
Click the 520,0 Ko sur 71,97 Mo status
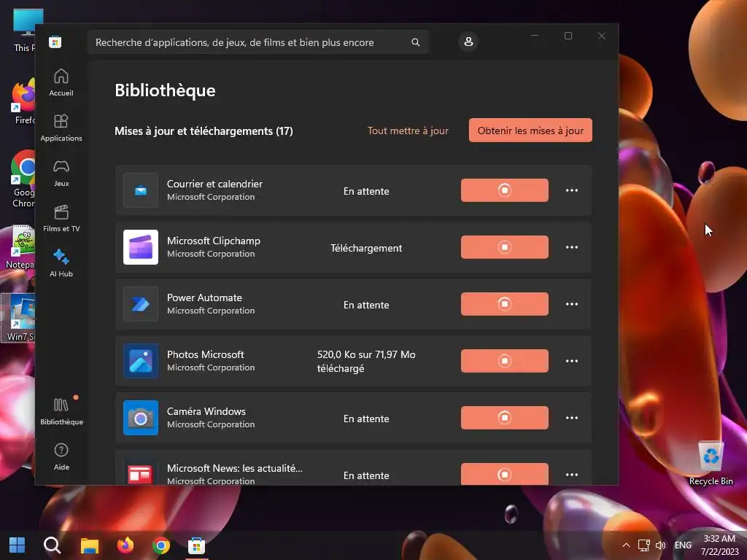[366, 361]
